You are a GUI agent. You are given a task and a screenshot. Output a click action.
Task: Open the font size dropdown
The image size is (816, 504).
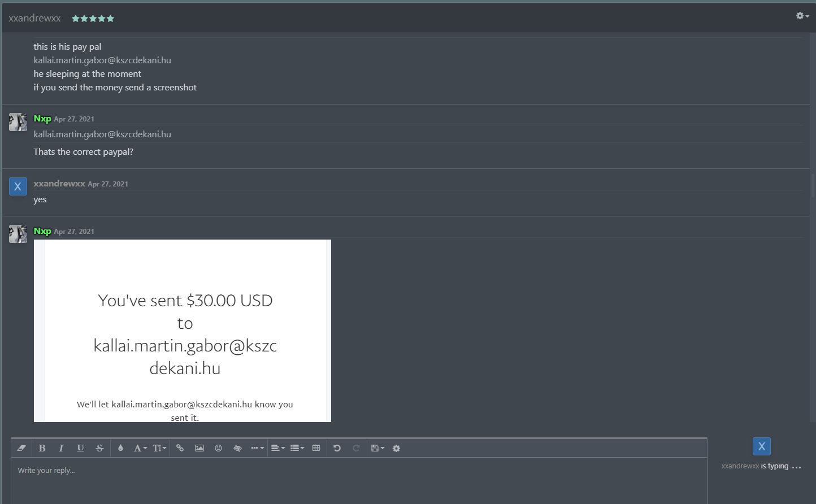159,448
